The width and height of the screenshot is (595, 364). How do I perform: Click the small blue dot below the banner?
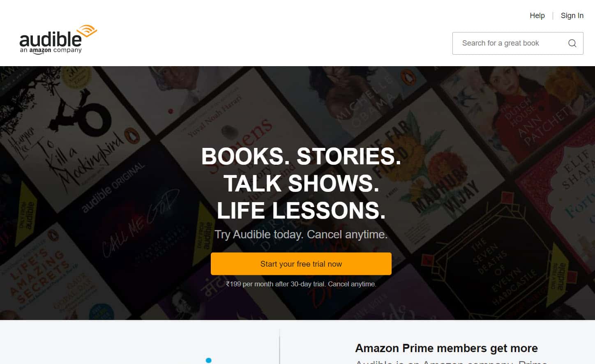[208, 360]
